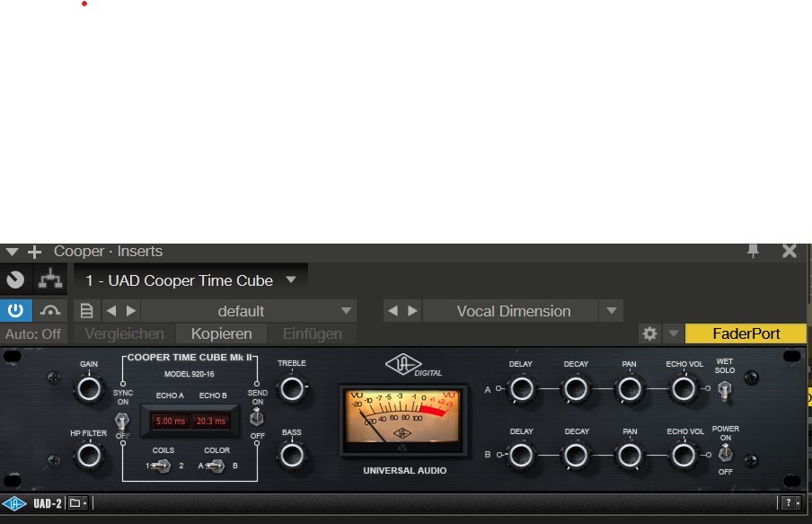Open window options triangle menu

pos(12,252)
